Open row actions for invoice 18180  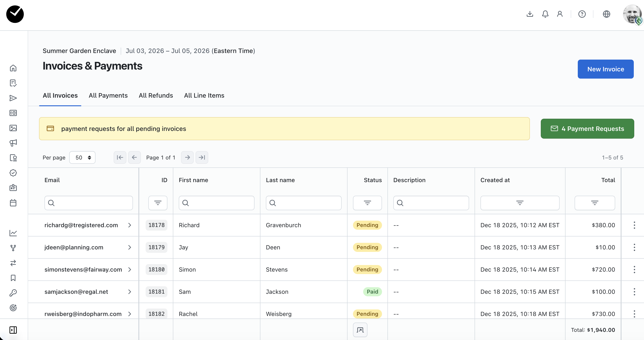pos(634,270)
